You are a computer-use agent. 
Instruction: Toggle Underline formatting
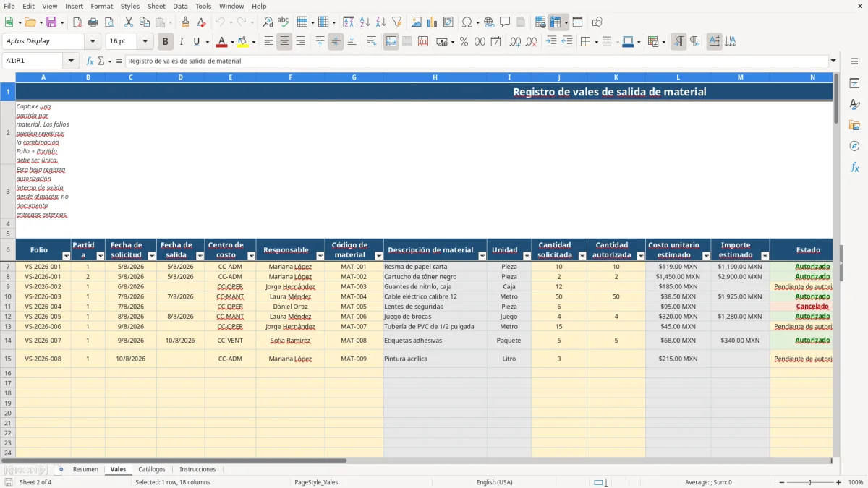(196, 41)
